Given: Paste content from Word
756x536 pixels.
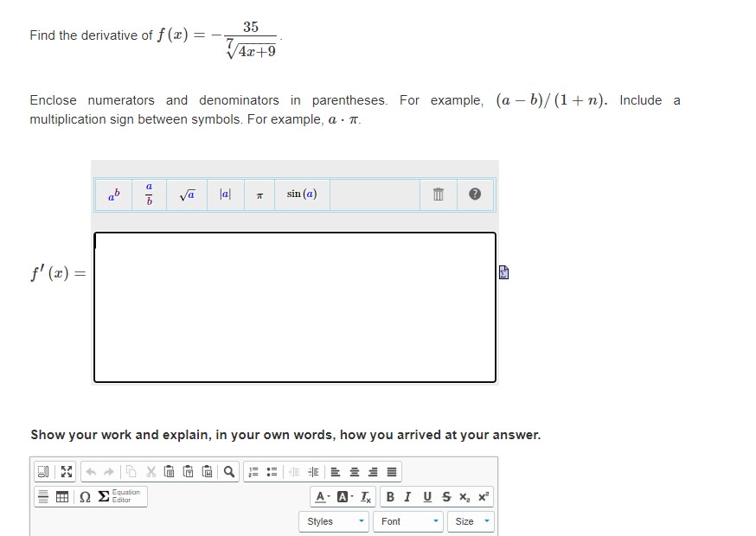Looking at the screenshot, I should click(x=207, y=471).
